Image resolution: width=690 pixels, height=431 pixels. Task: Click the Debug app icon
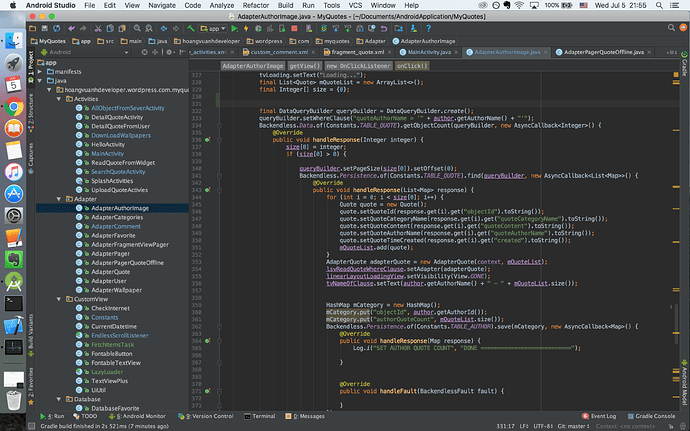[258, 29]
